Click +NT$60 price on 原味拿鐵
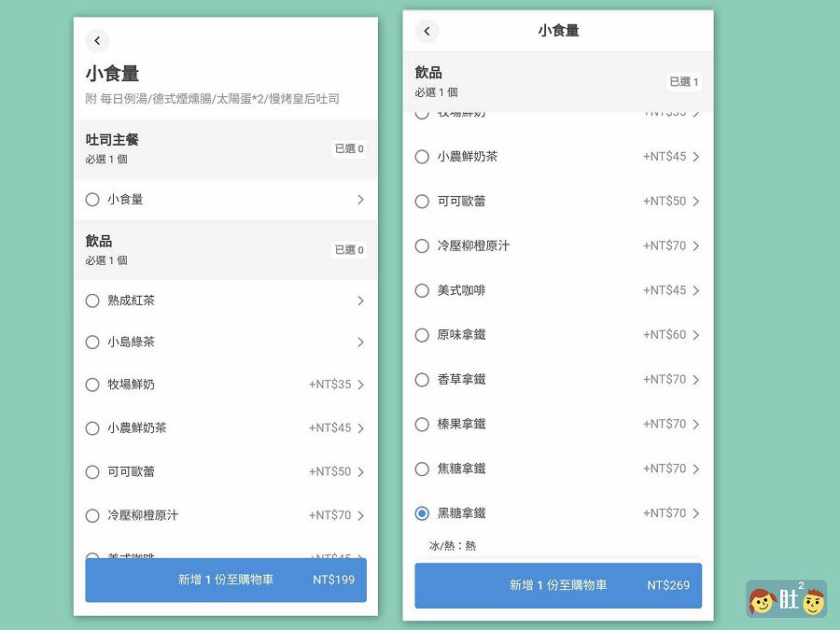840x630 pixels. point(665,335)
